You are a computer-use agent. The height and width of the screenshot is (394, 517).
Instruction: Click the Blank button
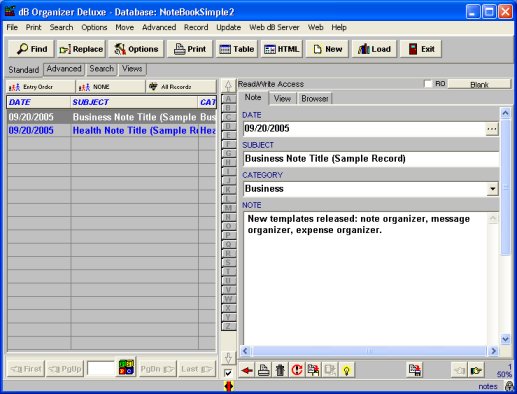click(479, 84)
